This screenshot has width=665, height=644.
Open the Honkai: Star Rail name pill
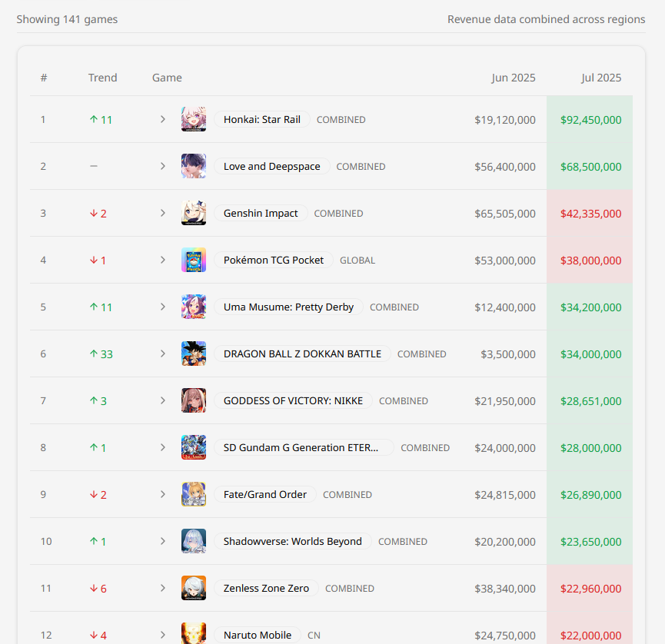point(262,120)
